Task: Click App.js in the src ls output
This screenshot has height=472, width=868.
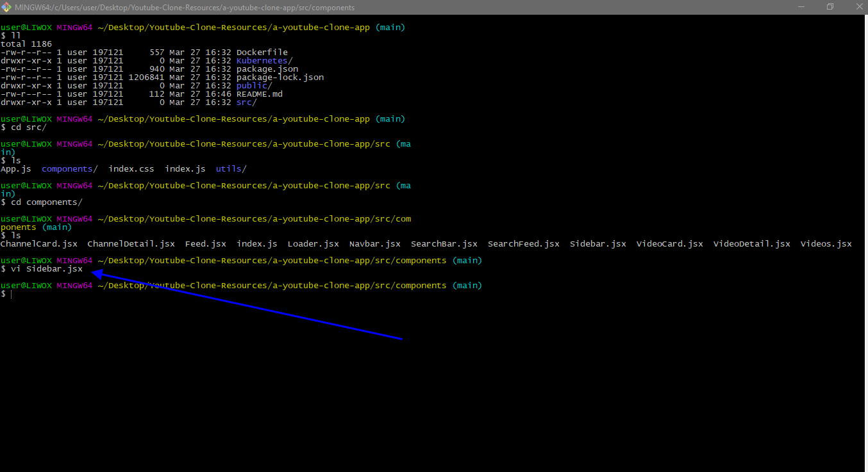Action: tap(16, 169)
